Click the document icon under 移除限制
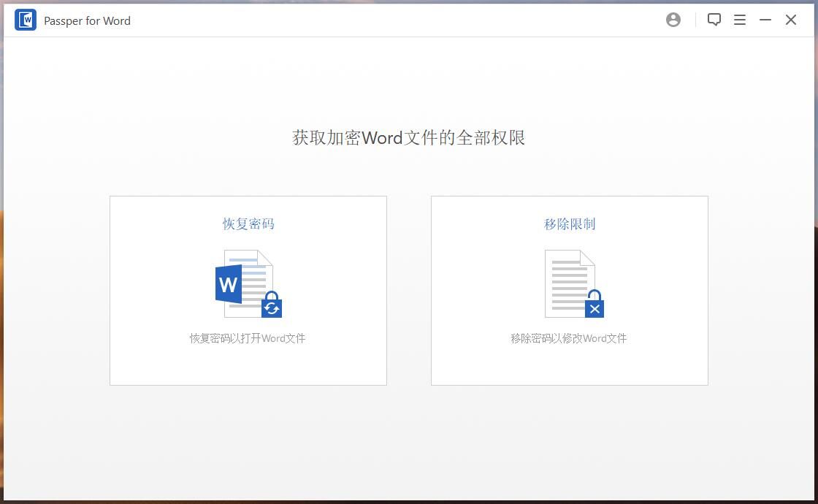The width and height of the screenshot is (818, 504). [570, 281]
